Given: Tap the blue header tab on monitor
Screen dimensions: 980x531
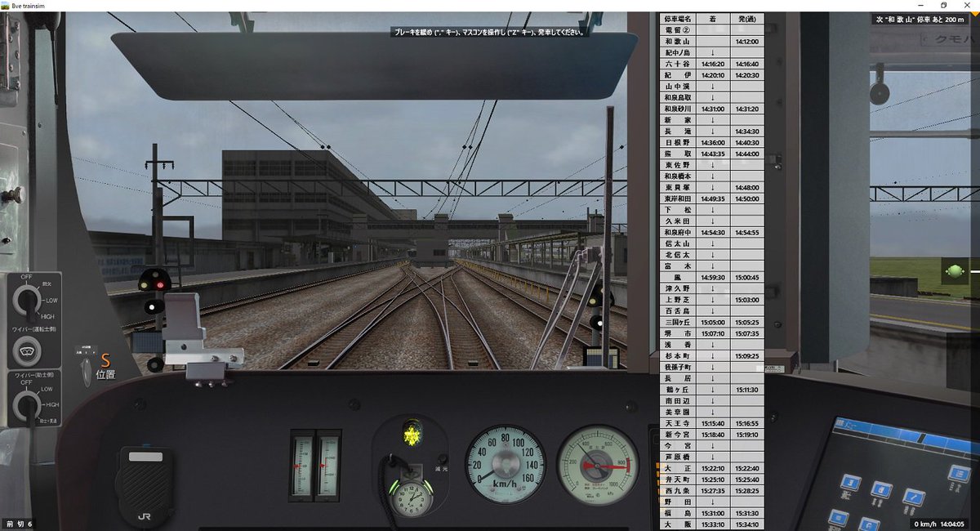Looking at the screenshot, I should point(852,426).
